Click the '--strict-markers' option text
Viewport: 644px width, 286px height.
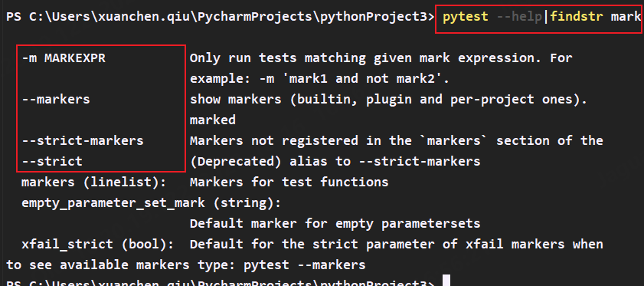point(83,141)
